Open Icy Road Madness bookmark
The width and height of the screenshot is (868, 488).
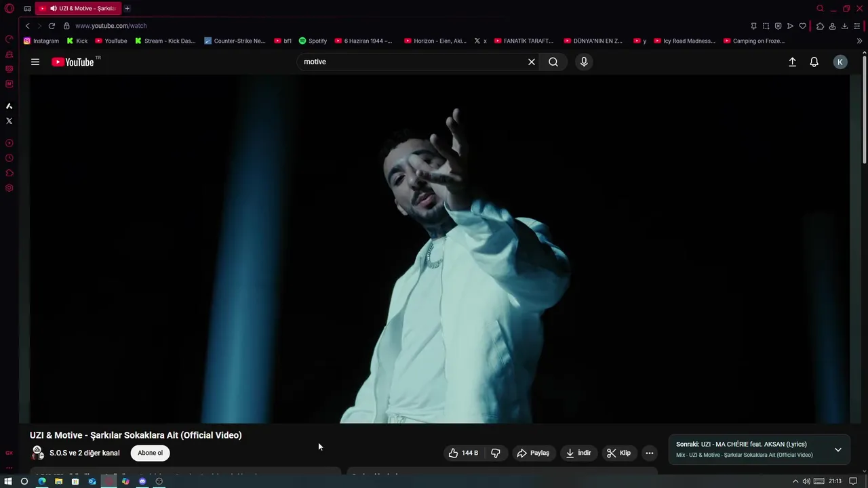(684, 41)
